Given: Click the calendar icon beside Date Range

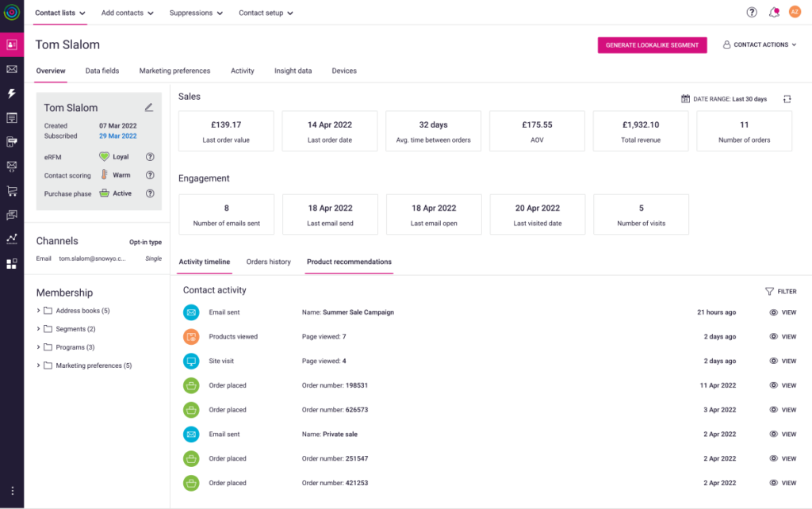Looking at the screenshot, I should click(684, 98).
